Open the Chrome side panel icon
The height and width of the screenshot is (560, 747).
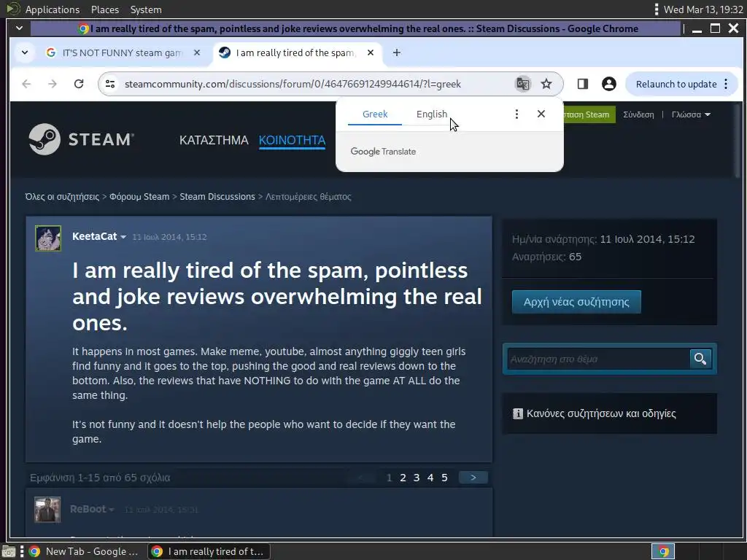click(582, 84)
